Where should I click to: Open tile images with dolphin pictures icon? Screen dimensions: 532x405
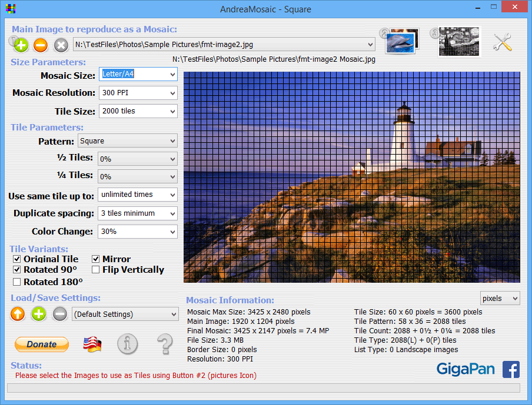click(402, 41)
